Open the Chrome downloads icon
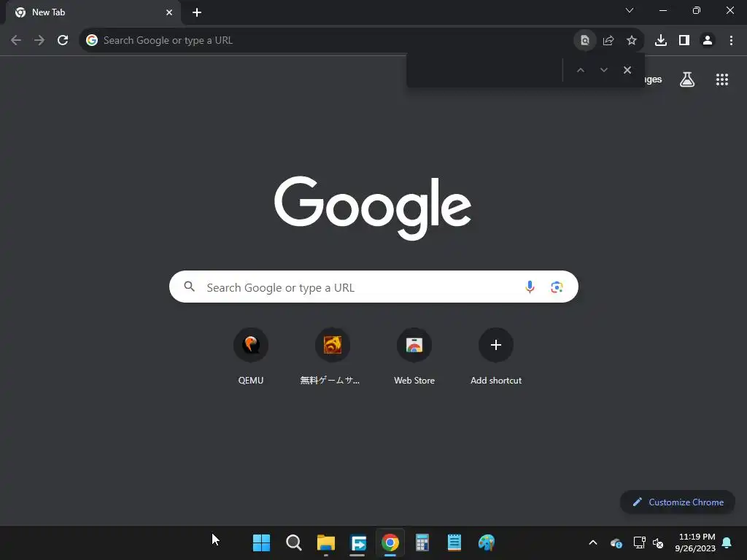This screenshot has width=747, height=560. [661, 41]
